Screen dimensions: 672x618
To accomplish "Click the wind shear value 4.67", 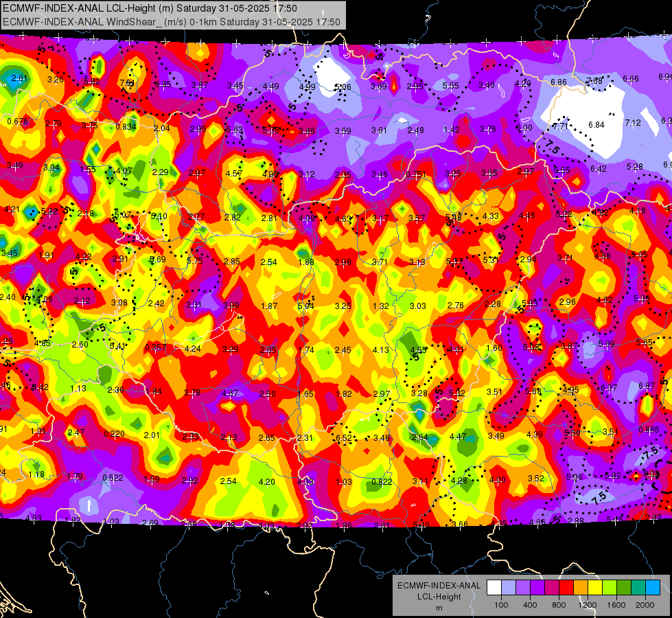I will (x=230, y=393).
